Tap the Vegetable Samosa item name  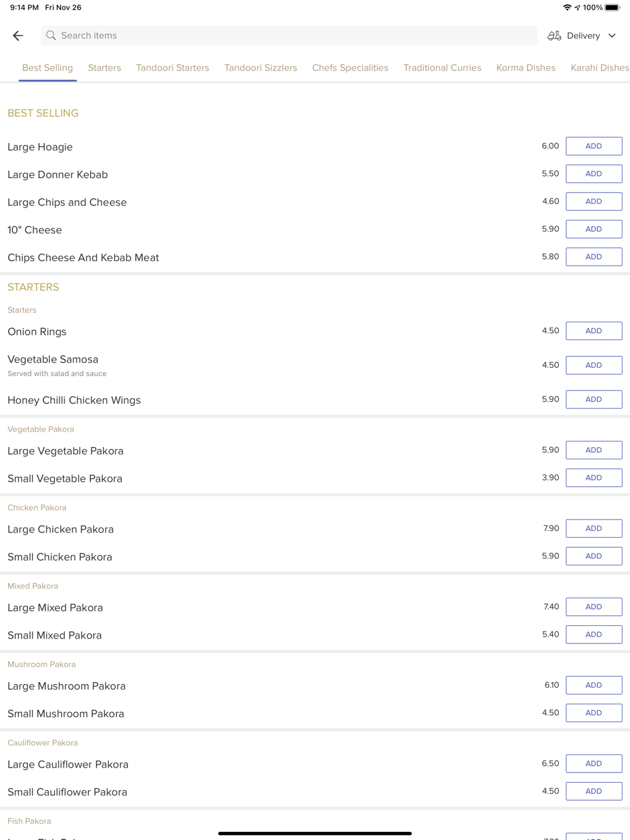coord(53,360)
